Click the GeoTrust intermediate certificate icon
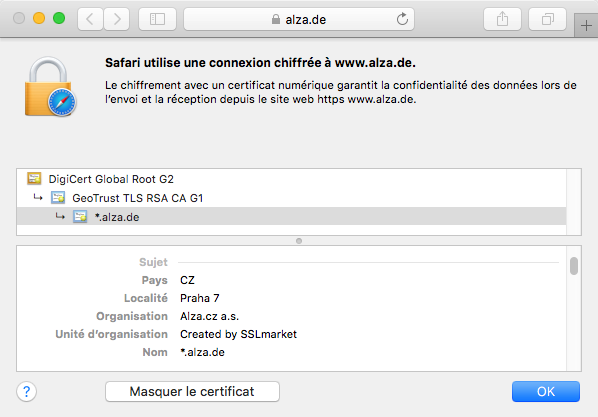The height and width of the screenshot is (417, 598). click(58, 198)
